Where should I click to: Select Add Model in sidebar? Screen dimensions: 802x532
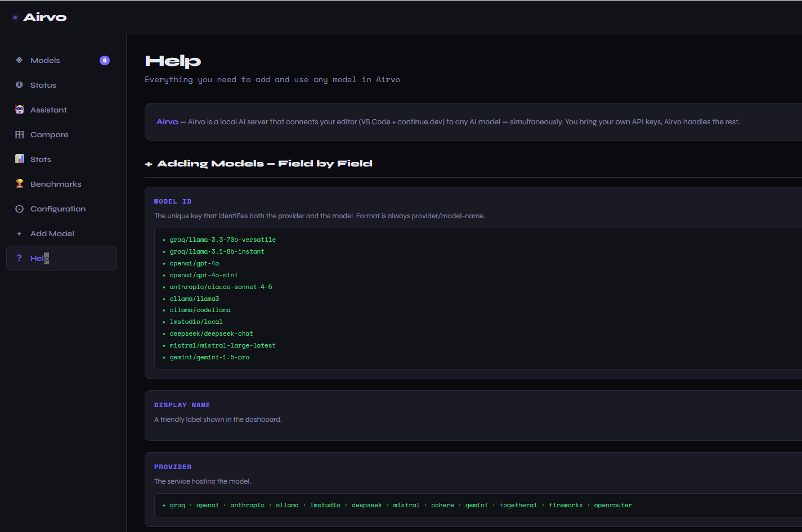coord(62,233)
